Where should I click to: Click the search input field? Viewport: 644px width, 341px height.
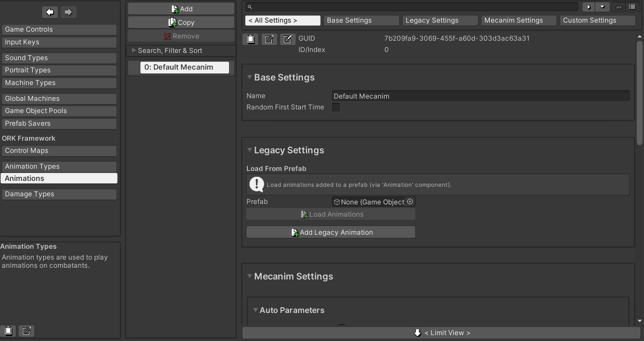(x=412, y=7)
